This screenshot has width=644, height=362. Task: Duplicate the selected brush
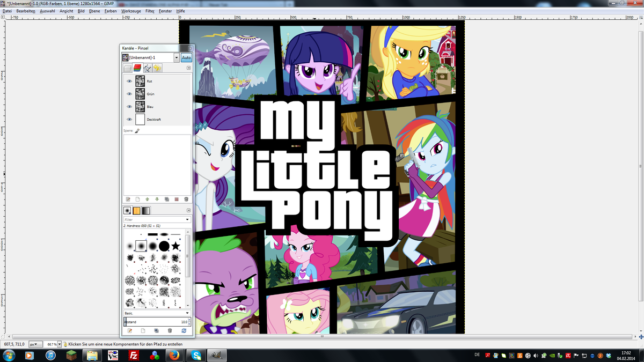click(x=157, y=331)
